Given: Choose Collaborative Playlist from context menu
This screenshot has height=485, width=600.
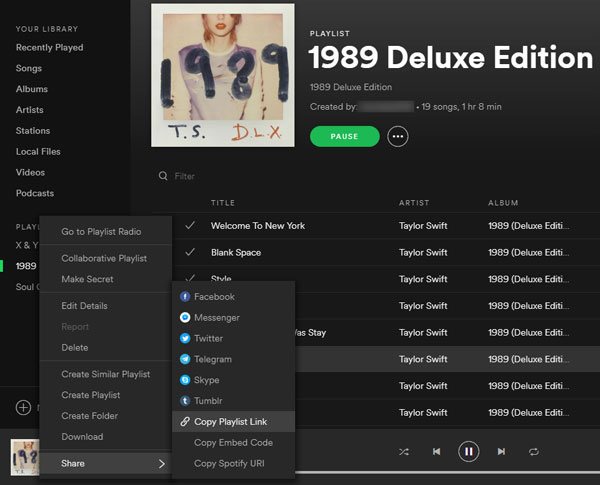Looking at the screenshot, I should (106, 258).
